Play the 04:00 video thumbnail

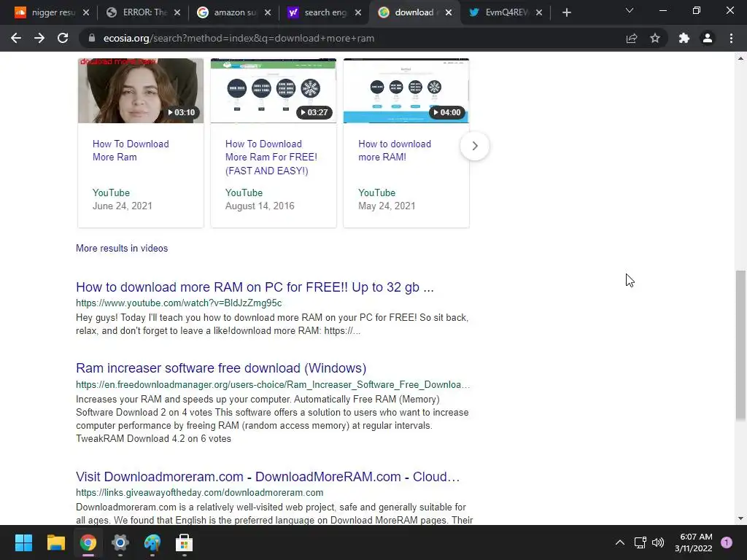click(x=406, y=90)
